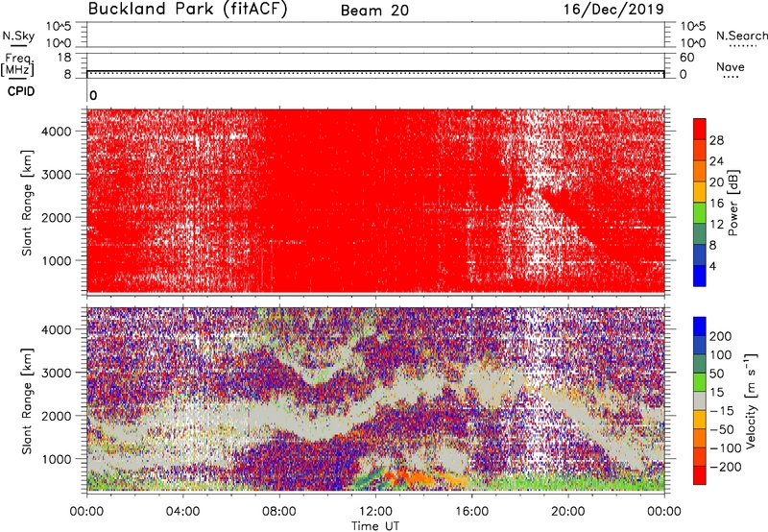Viewport: 768px width, 532px height.
Task: Click the "100" label on the velocity colorbar
Action: [721, 355]
